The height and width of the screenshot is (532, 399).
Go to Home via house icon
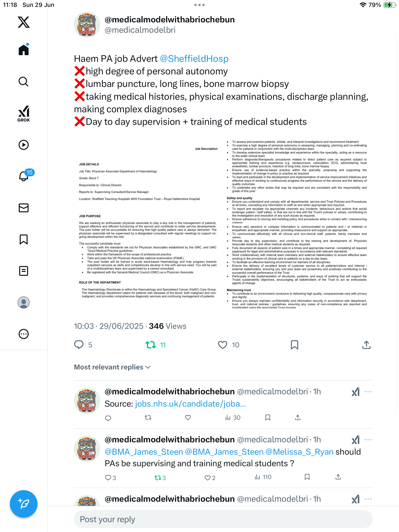point(24,50)
